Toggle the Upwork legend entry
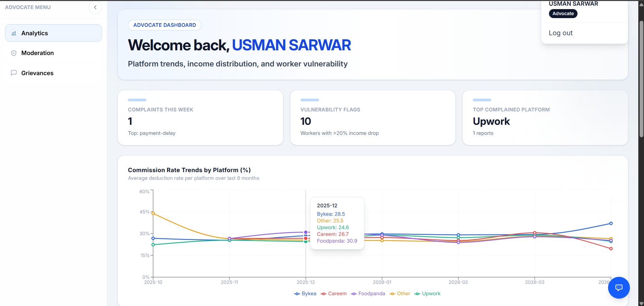The image size is (644, 306). click(x=427, y=294)
